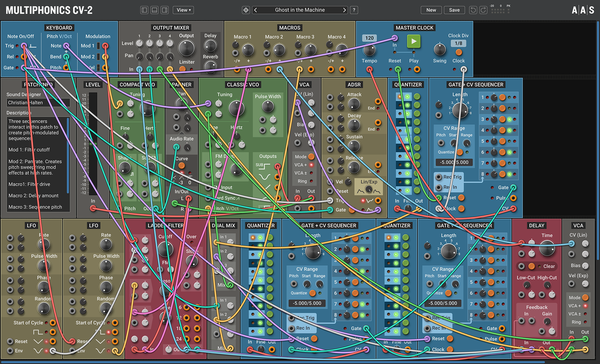Click the help question mark button

(x=354, y=10)
